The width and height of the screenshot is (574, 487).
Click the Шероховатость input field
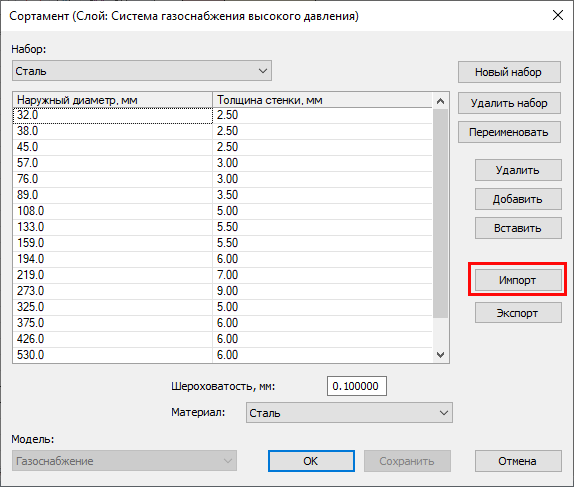click(357, 386)
